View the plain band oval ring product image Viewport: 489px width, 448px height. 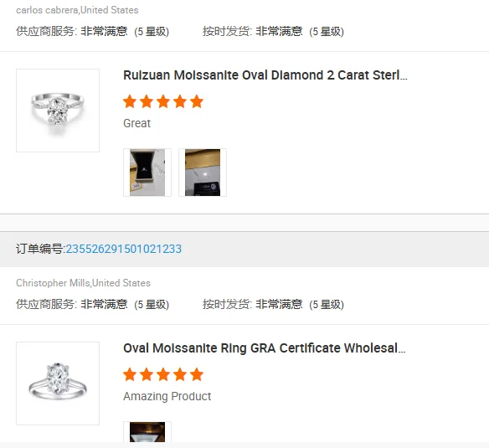(x=58, y=384)
